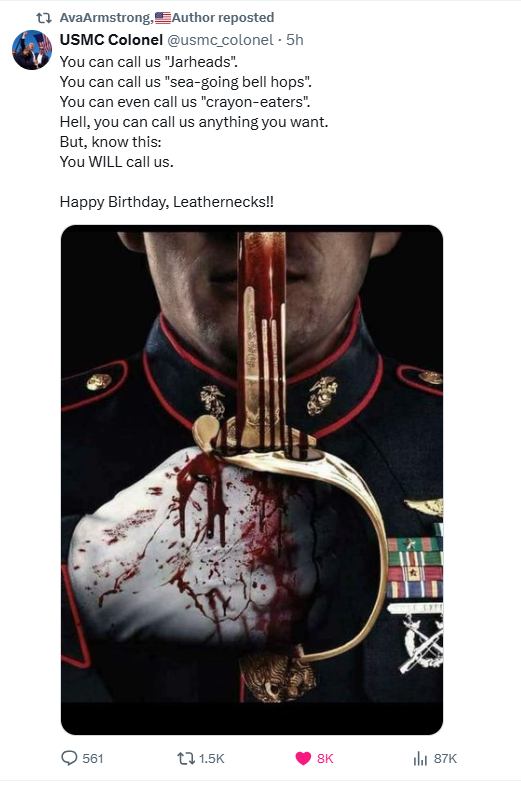521x785 pixels.
Task: Click the 561 replies count
Action: 93,758
